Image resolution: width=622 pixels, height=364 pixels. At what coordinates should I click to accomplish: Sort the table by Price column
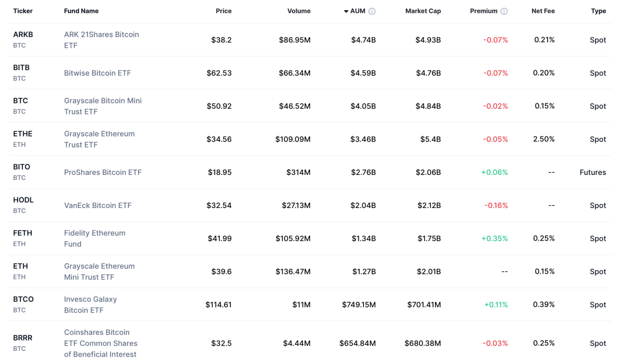[x=224, y=11]
